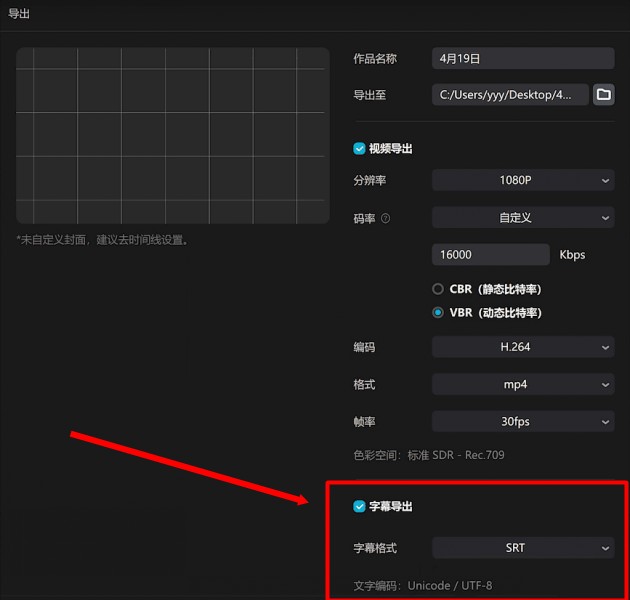Image resolution: width=630 pixels, height=600 pixels.
Task: Open the 格式 mp4 dropdown
Action: coord(523,384)
